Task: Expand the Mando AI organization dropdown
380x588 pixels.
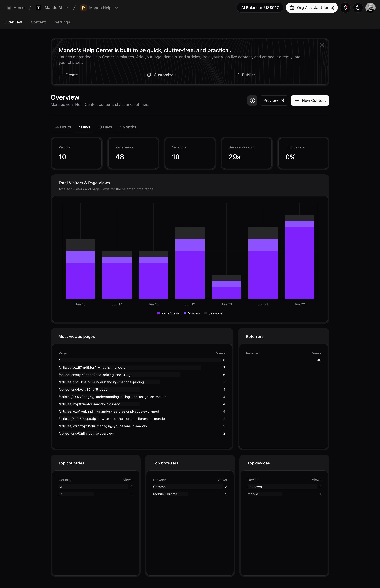Action: [67, 8]
